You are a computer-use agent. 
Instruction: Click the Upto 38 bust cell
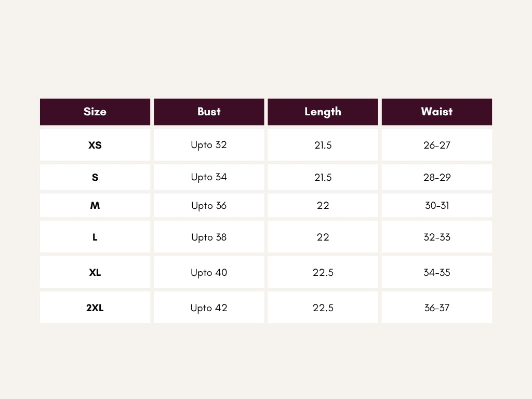tap(209, 237)
